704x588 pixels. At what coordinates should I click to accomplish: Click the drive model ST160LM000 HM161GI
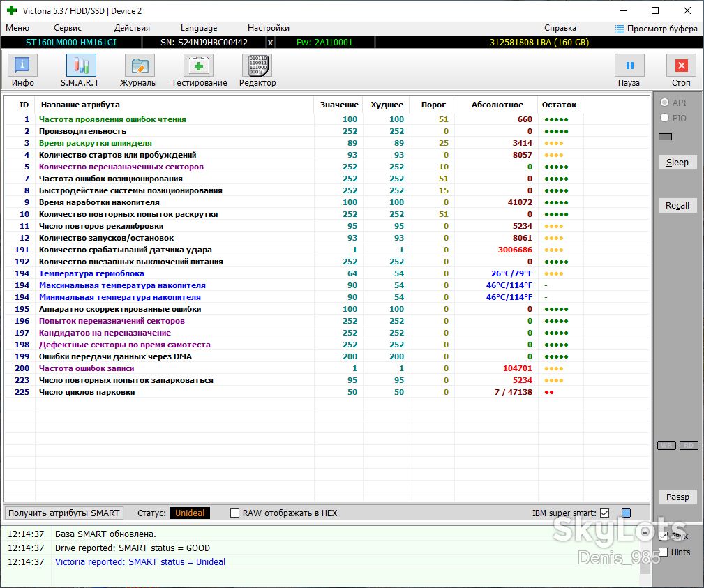[71, 43]
